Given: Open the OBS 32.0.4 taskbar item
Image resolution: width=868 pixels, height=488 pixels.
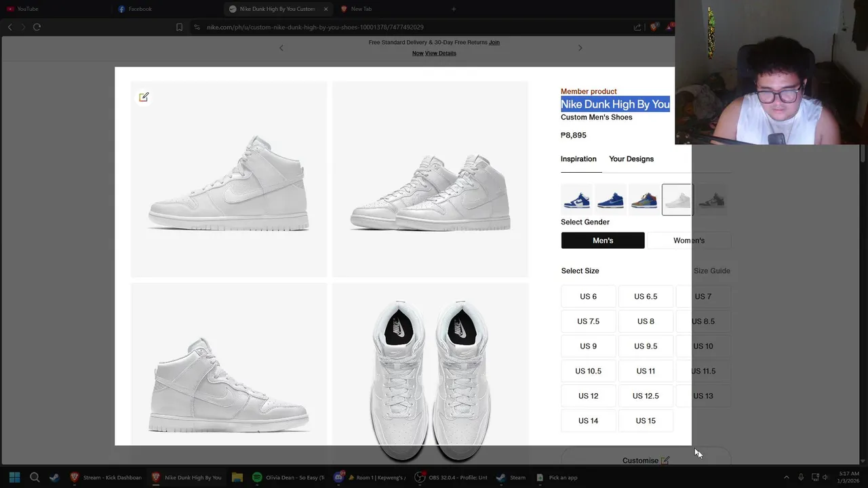Looking at the screenshot, I should [451, 477].
